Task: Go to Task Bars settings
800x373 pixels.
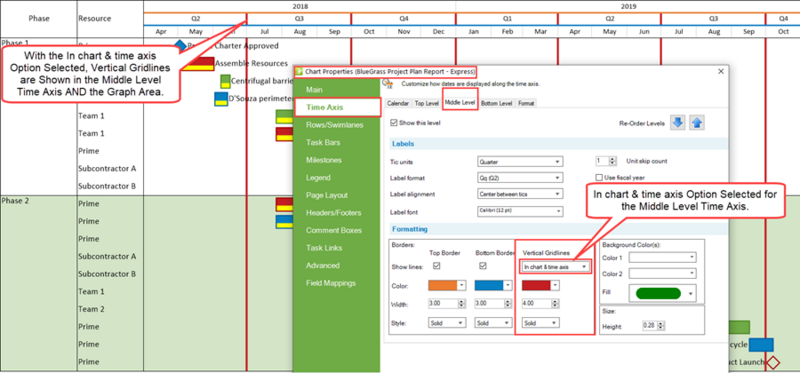Action: 323,142
